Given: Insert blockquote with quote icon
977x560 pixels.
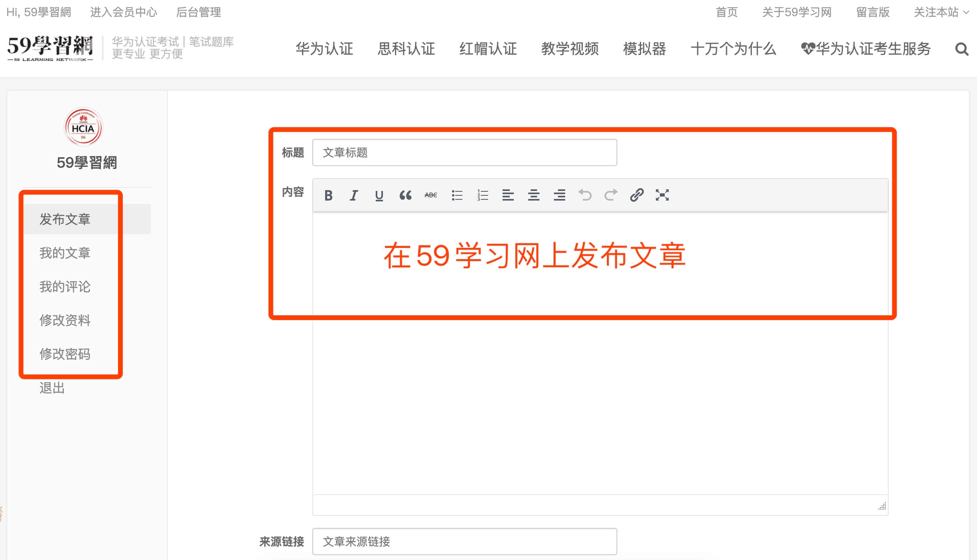Looking at the screenshot, I should point(405,195).
